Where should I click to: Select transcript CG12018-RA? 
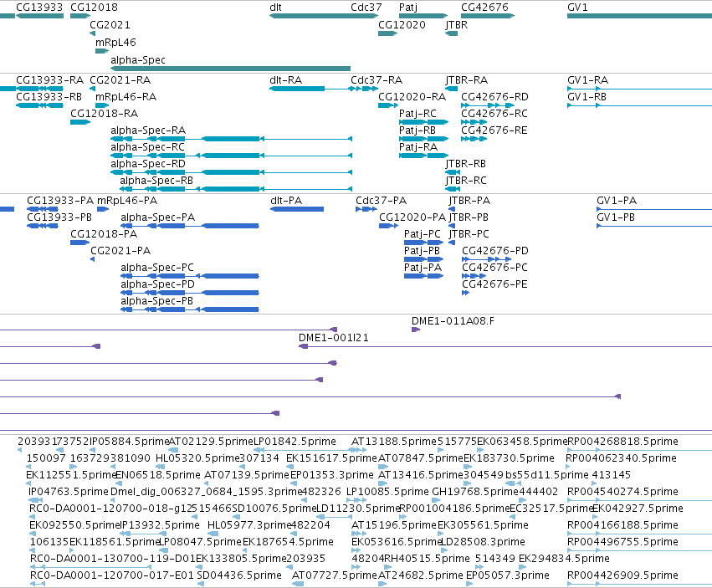pos(80,122)
